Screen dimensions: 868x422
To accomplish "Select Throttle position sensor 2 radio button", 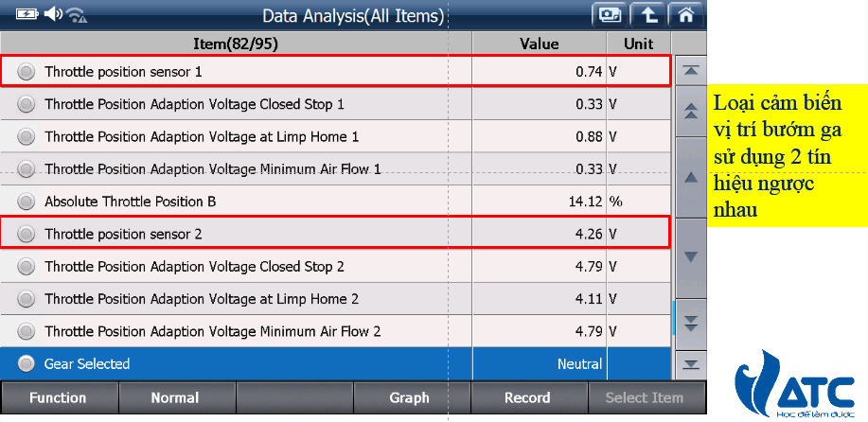I will tap(26, 234).
